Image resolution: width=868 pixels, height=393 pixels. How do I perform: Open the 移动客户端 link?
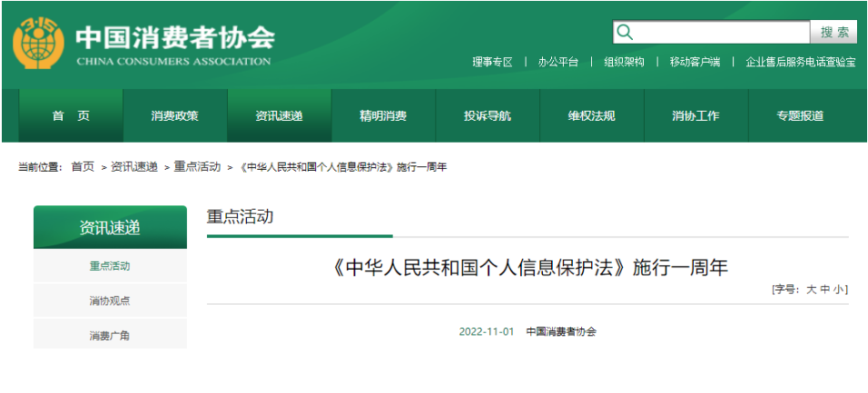695,62
